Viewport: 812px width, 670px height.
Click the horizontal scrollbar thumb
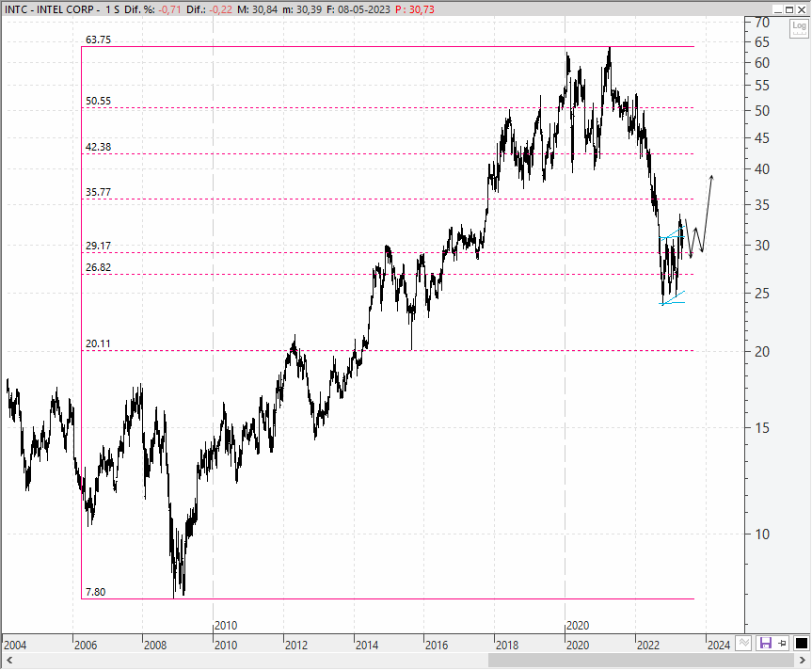(x=641, y=661)
